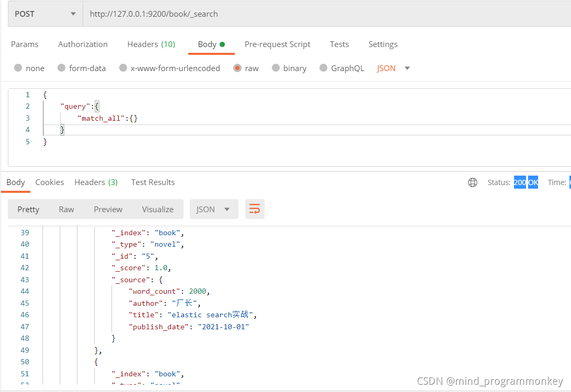The height and width of the screenshot is (392, 571).
Task: Click the "2021-10-01" publish date value
Action: [223, 327]
